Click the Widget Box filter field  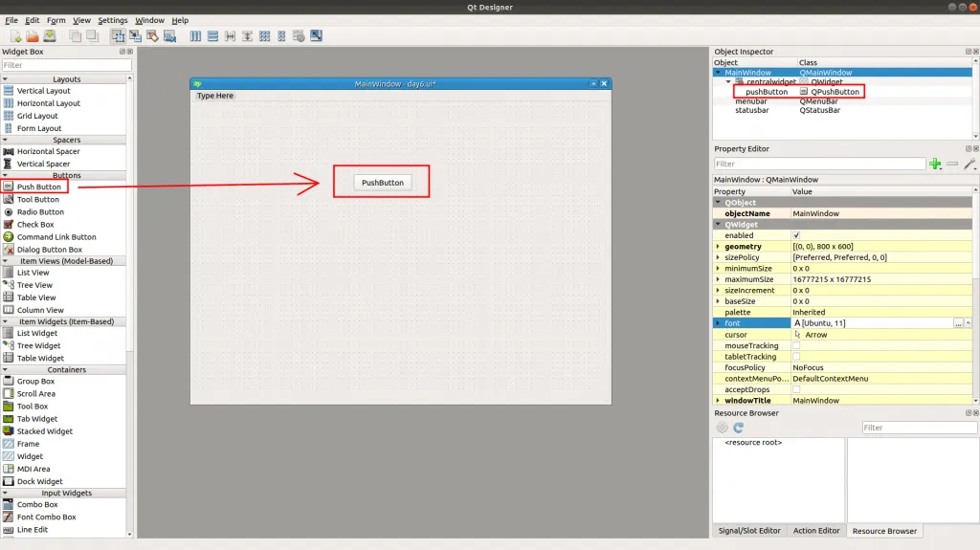[63, 65]
